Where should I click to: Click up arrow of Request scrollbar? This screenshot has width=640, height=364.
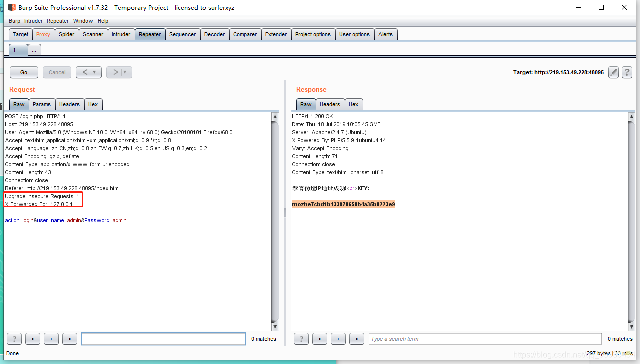pyautogui.click(x=275, y=116)
